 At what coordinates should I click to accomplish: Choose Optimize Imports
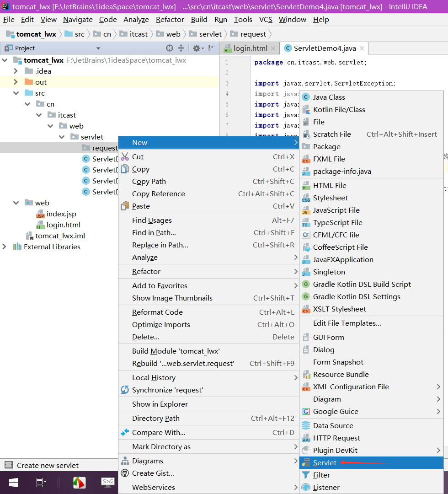pos(208,324)
